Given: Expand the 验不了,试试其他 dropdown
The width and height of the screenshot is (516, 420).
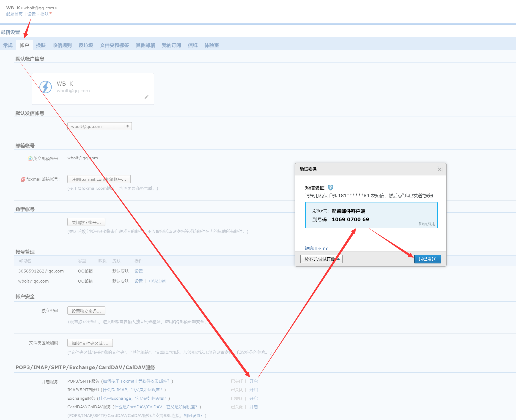Looking at the screenshot, I should 321,259.
